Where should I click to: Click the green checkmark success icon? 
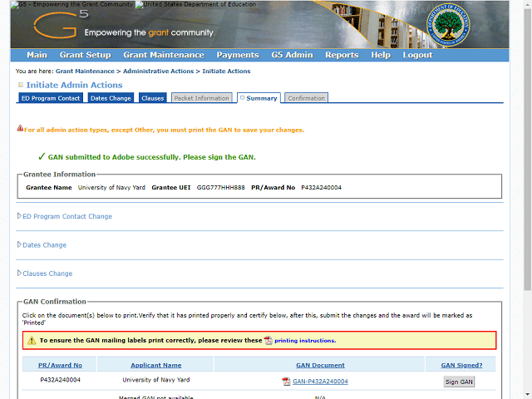point(42,156)
